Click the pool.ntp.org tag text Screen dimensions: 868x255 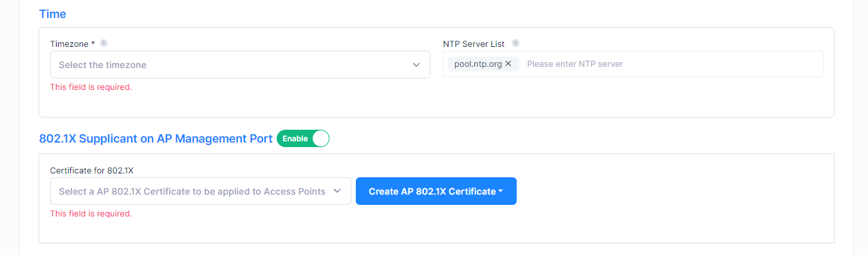(x=478, y=64)
